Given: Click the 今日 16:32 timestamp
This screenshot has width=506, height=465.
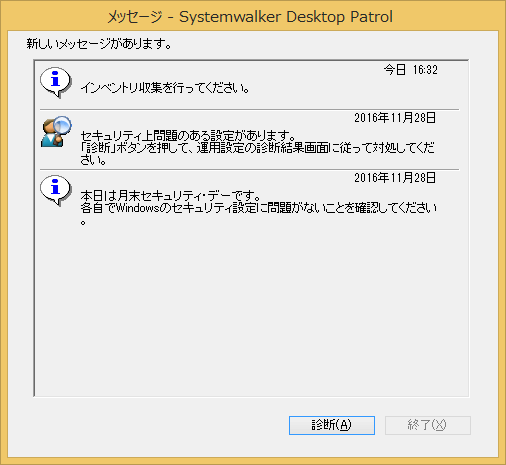Looking at the screenshot, I should click(x=411, y=70).
